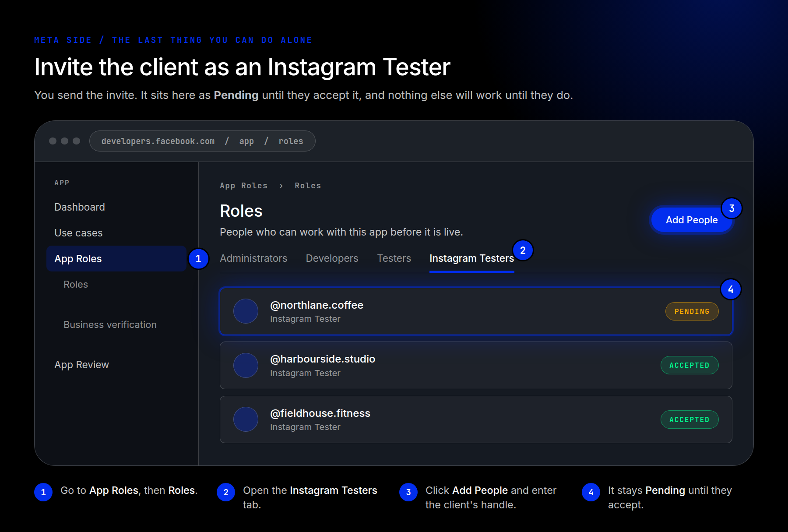Click the Roles page heading
788x532 pixels.
pos(241,211)
